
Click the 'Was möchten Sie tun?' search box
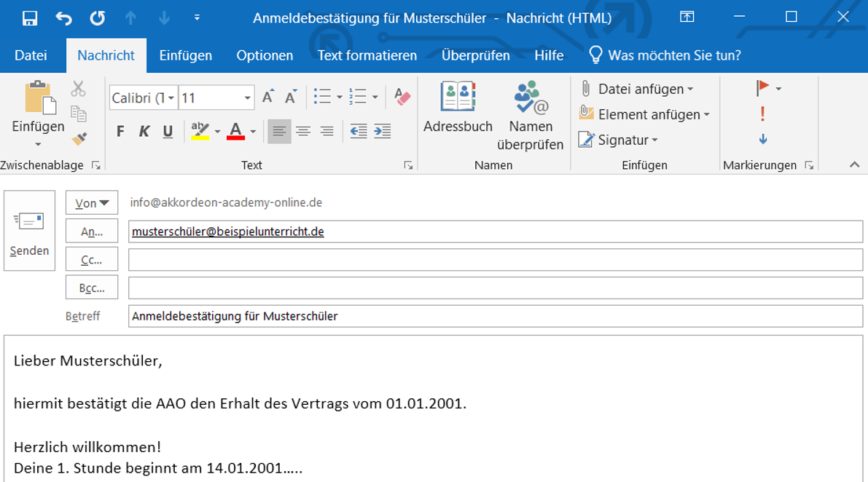(665, 55)
